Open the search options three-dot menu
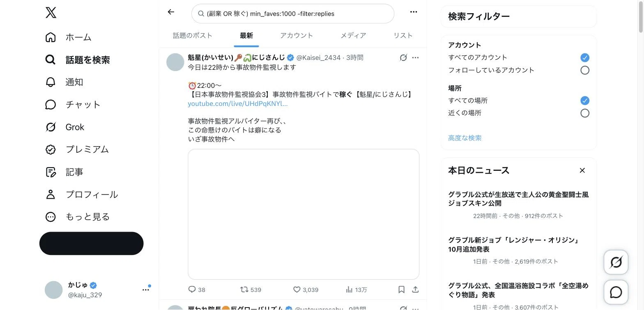Image resolution: width=644 pixels, height=310 pixels. [414, 12]
